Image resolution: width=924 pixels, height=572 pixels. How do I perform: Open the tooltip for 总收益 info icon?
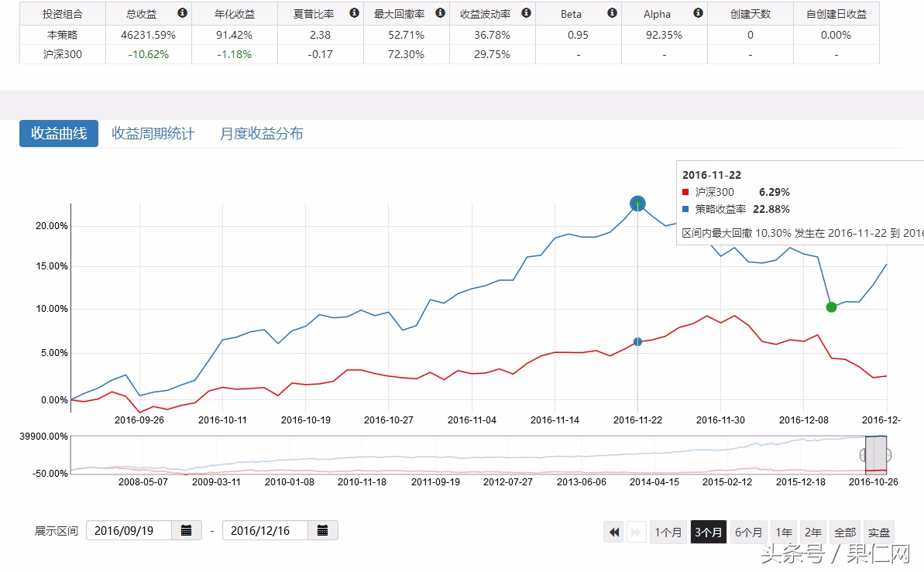[x=182, y=12]
